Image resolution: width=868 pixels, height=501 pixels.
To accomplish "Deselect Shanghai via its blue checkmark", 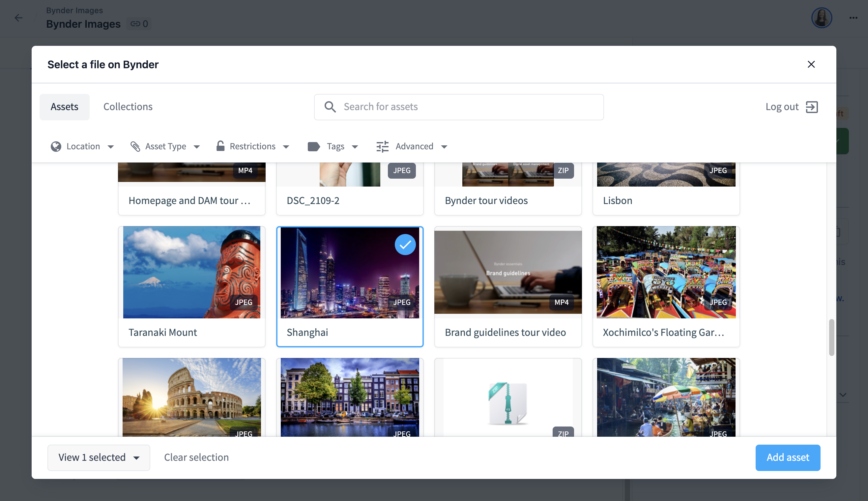I will click(405, 245).
